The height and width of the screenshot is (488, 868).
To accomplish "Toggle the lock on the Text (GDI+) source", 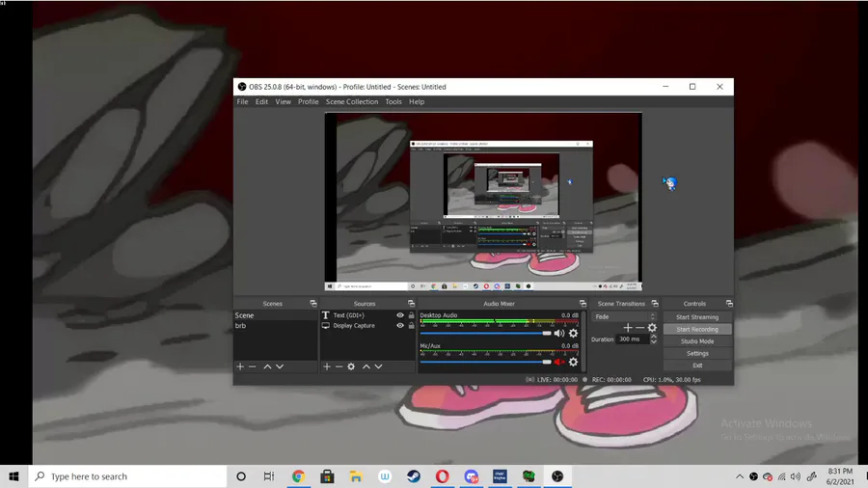I will click(411, 315).
